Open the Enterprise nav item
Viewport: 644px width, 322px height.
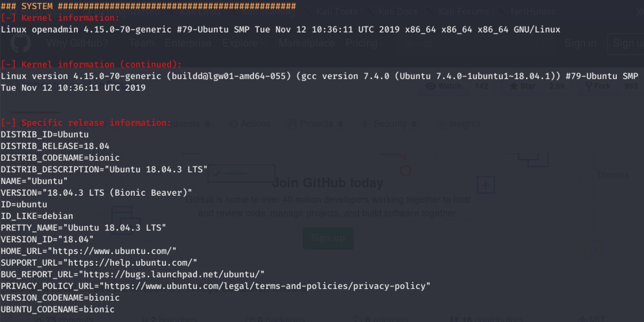pos(188,43)
